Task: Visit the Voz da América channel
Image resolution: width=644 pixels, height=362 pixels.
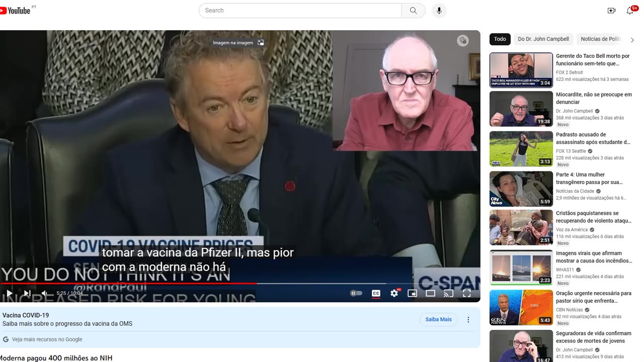Action: click(x=573, y=229)
